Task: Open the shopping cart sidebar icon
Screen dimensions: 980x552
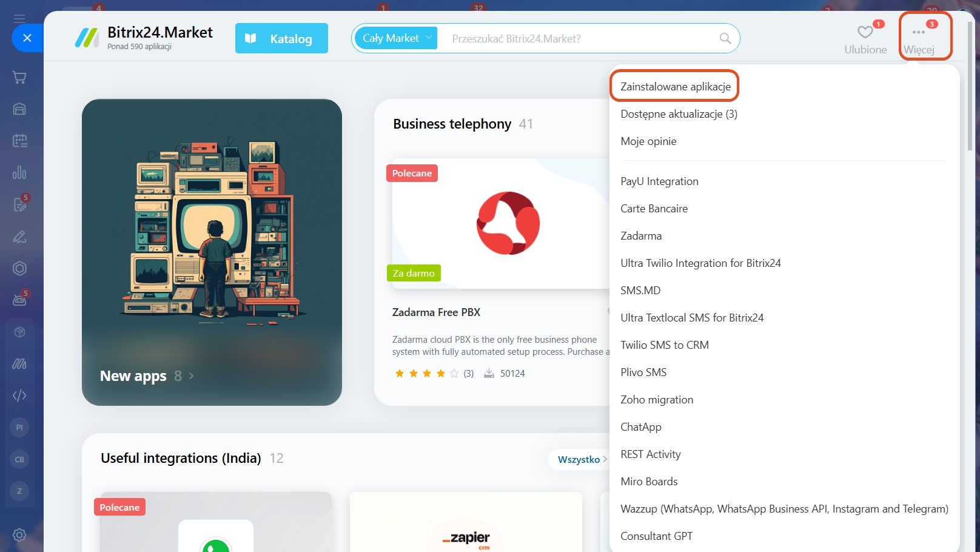Action: coord(19,78)
